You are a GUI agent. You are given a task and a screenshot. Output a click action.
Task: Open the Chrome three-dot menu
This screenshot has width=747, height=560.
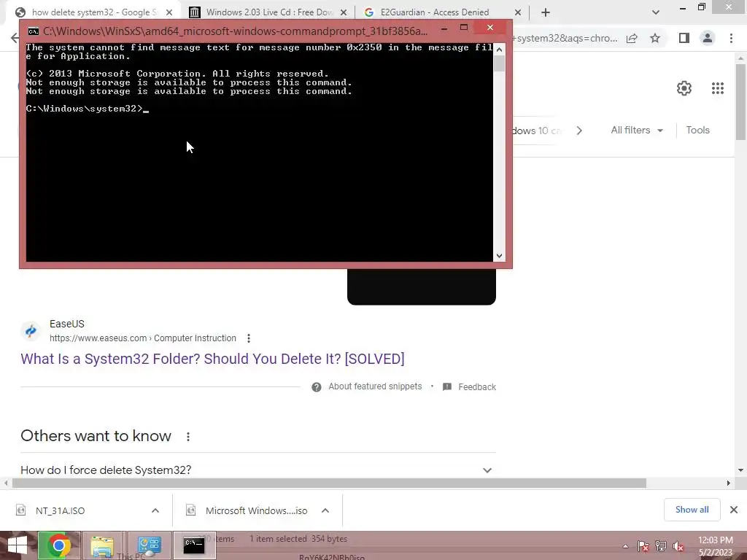[731, 38]
